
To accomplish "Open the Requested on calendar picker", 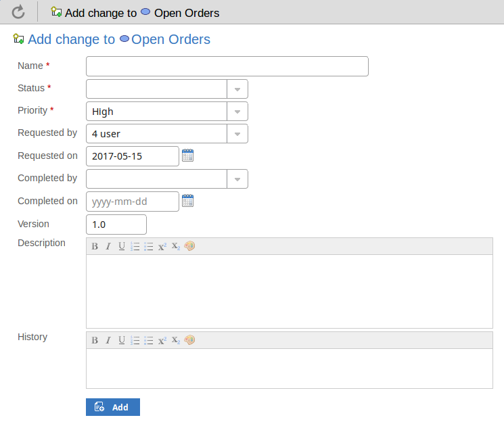I will point(188,156).
